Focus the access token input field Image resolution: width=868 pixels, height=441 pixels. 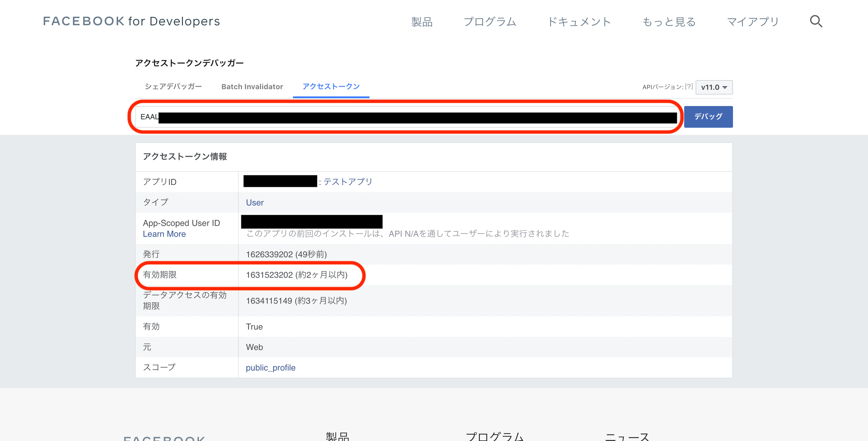(x=408, y=117)
